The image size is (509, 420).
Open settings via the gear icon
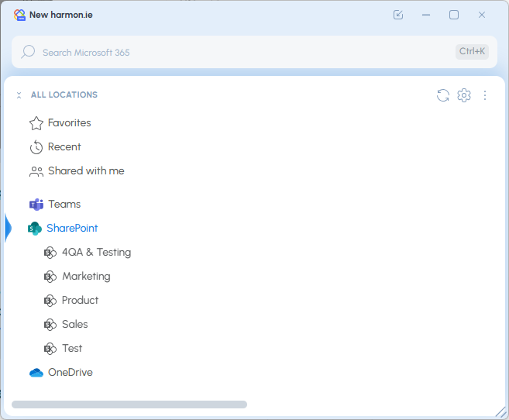coord(464,95)
